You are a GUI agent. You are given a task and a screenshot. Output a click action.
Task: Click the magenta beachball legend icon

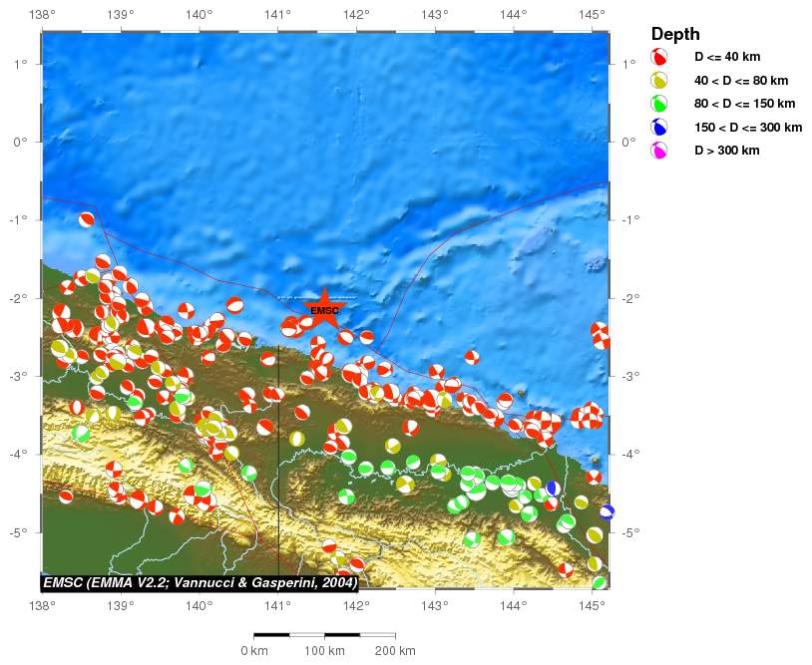pos(659,152)
